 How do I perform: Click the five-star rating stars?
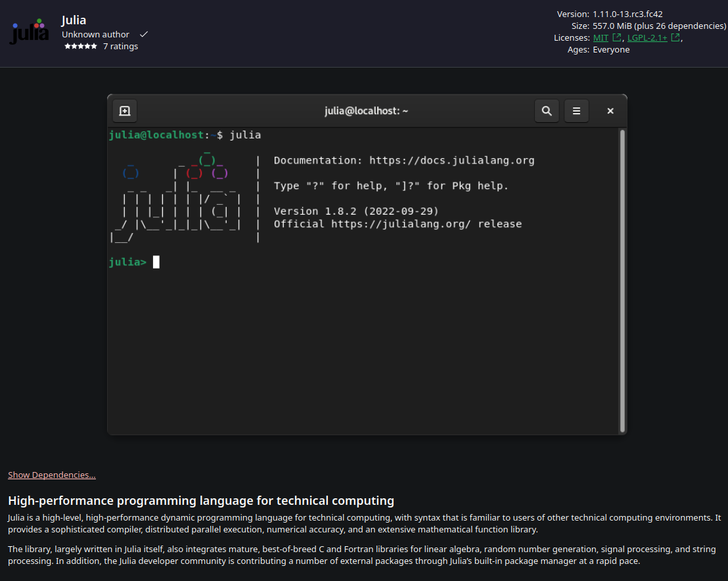click(81, 47)
